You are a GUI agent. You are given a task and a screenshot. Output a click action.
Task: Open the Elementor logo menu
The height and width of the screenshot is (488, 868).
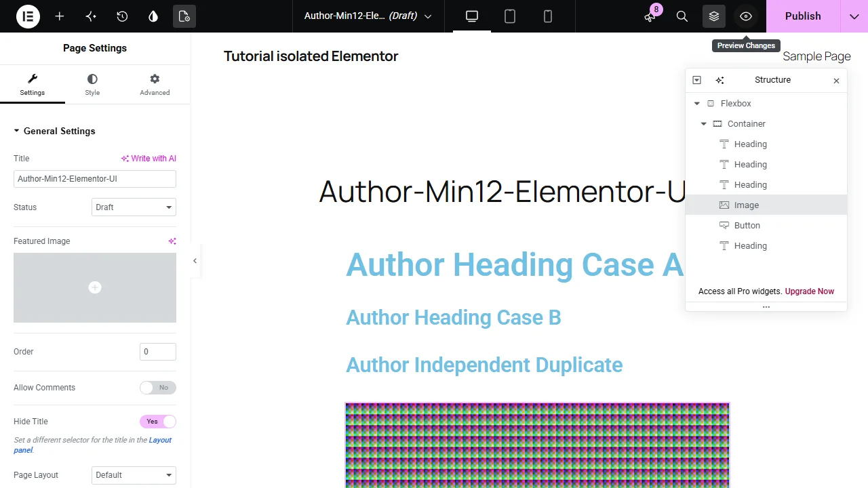point(28,16)
